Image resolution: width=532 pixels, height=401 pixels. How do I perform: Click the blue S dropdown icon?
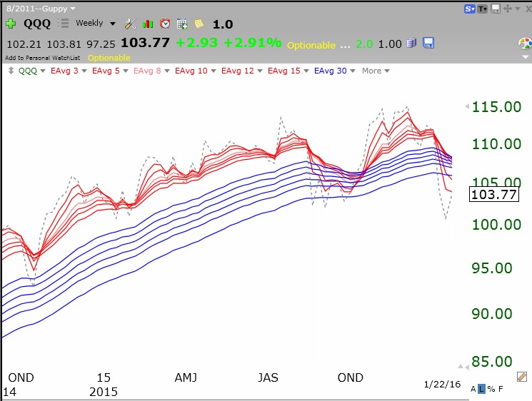470,9
